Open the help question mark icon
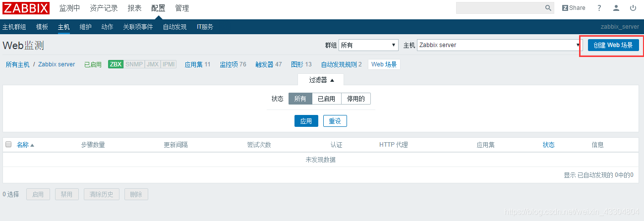Screen dimensions: 644x221 coord(599,8)
